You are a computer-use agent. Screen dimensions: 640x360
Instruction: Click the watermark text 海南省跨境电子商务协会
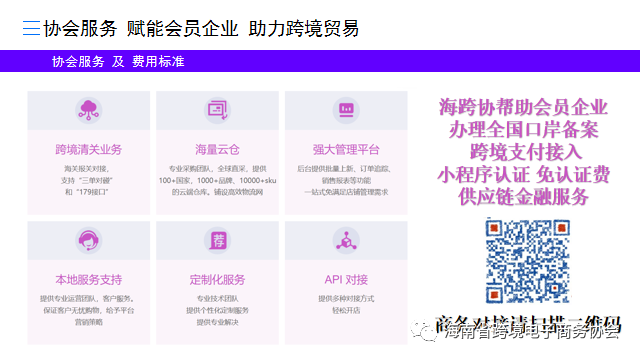pyautogui.click(x=532, y=332)
